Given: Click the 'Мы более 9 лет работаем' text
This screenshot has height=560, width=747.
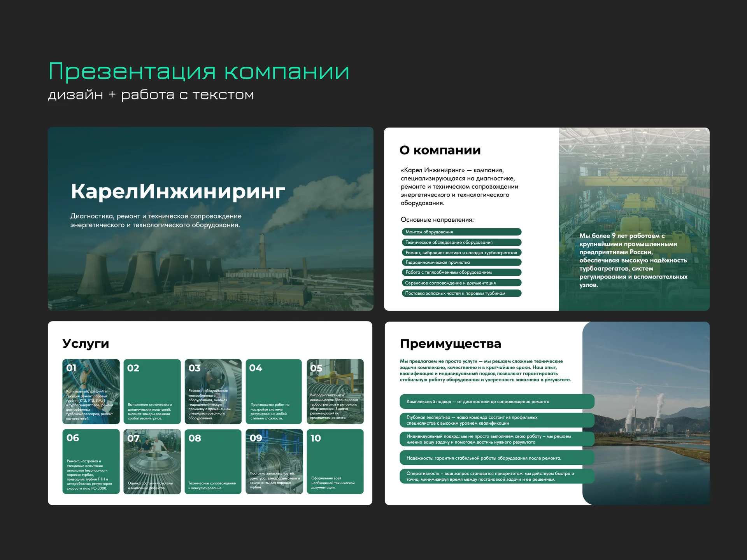Looking at the screenshot, I should click(x=633, y=260).
